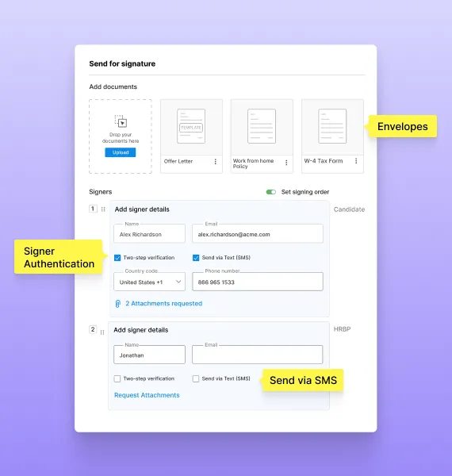The height and width of the screenshot is (476, 452).
Task: Click the Candidate role label
Action: point(349,209)
